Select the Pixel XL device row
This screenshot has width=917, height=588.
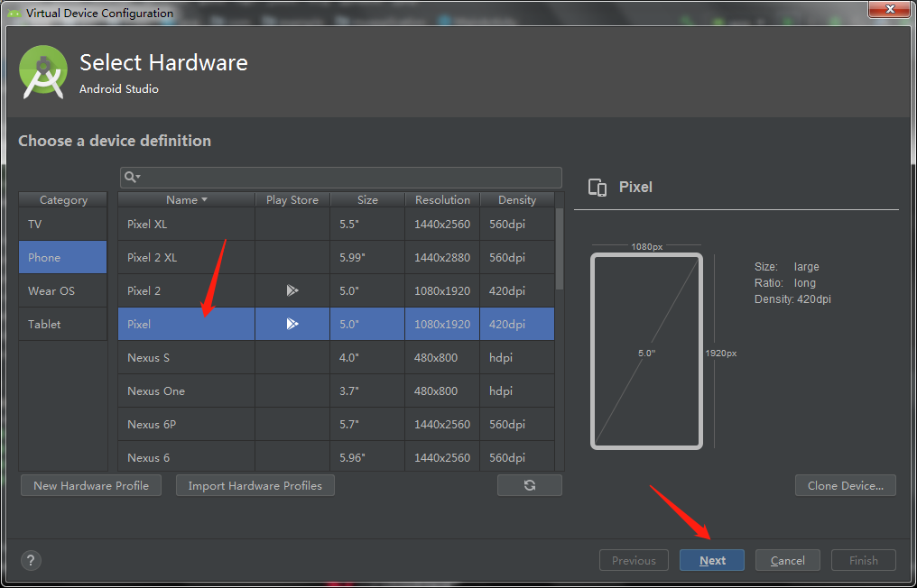pos(337,224)
